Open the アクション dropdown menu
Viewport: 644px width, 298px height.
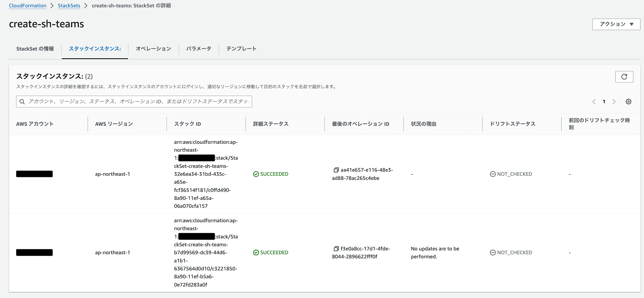tap(616, 24)
